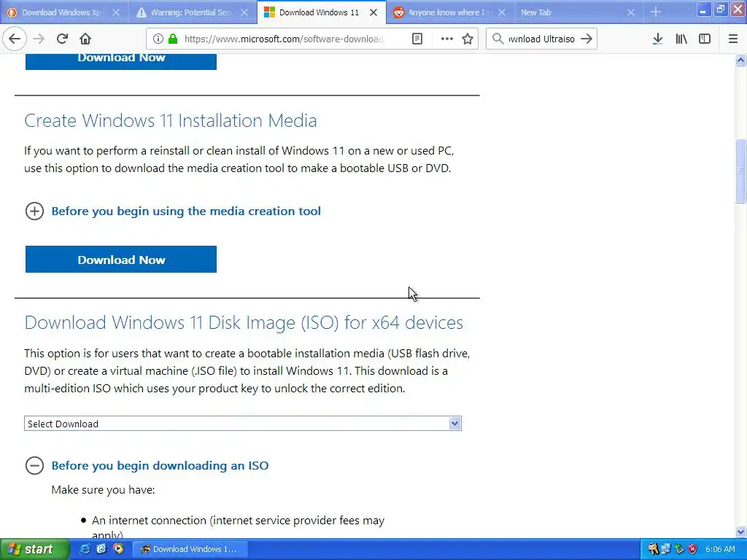Screen dimensions: 747x560
Task: Open the Library bookshelf icon
Action: 681,39
